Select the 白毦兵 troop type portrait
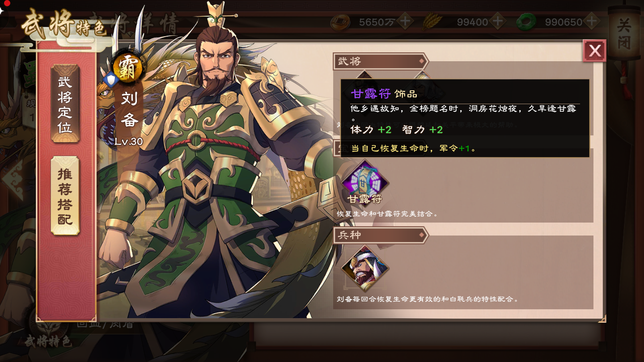Image resolution: width=644 pixels, height=362 pixels. coord(365,268)
